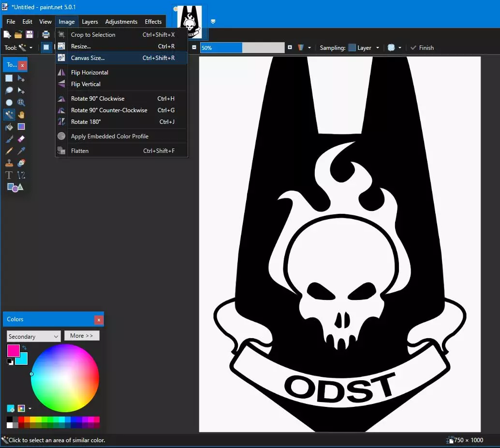Click the More >> button

pos(82,336)
